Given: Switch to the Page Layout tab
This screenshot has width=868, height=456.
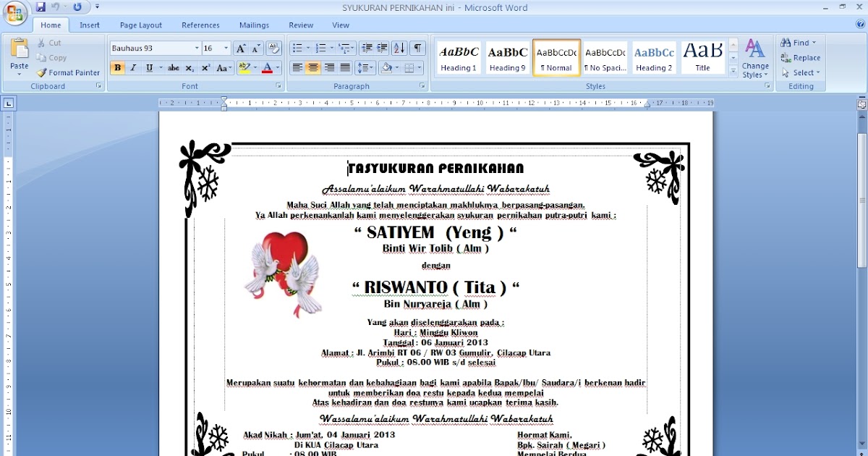Looking at the screenshot, I should pos(141,25).
